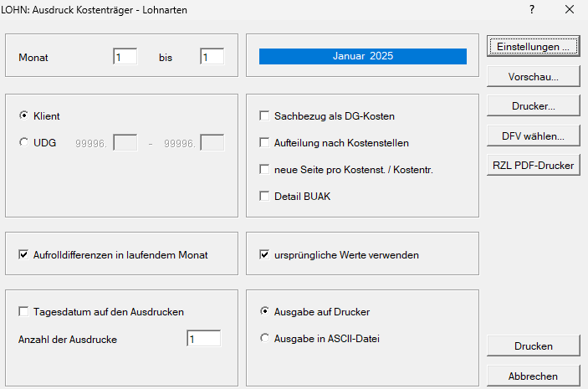Click the Drucken button
Viewport: 588px width, 389px height.
(x=533, y=345)
